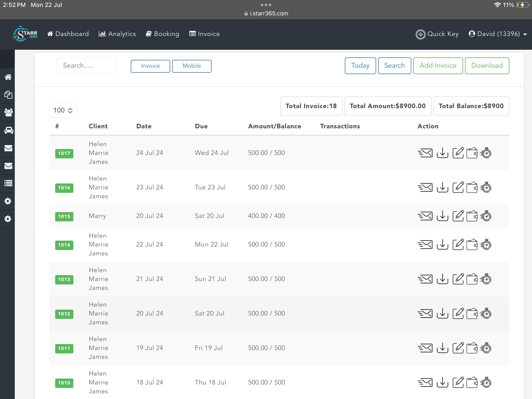Tap the i.starr365.com address bar
The width and height of the screenshot is (532, 399).
point(266,14)
